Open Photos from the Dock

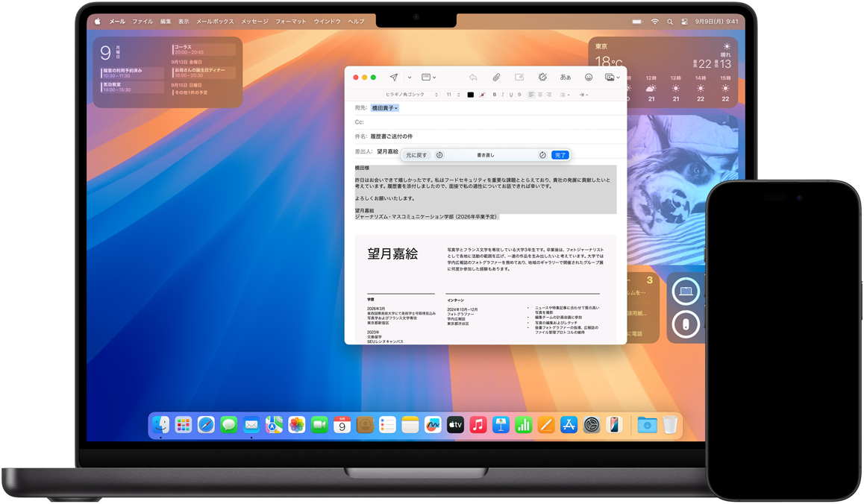click(296, 425)
